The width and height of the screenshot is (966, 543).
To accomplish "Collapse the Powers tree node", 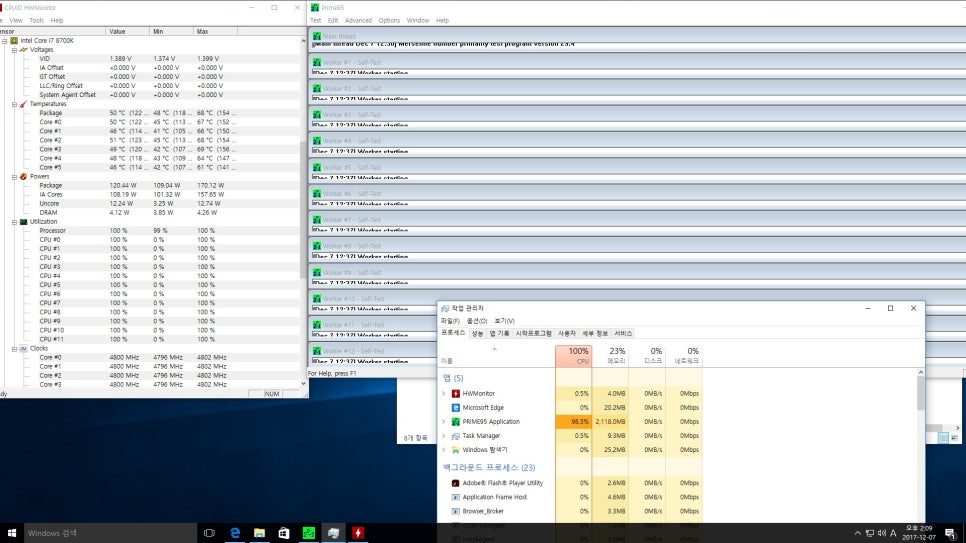I will coord(14,177).
